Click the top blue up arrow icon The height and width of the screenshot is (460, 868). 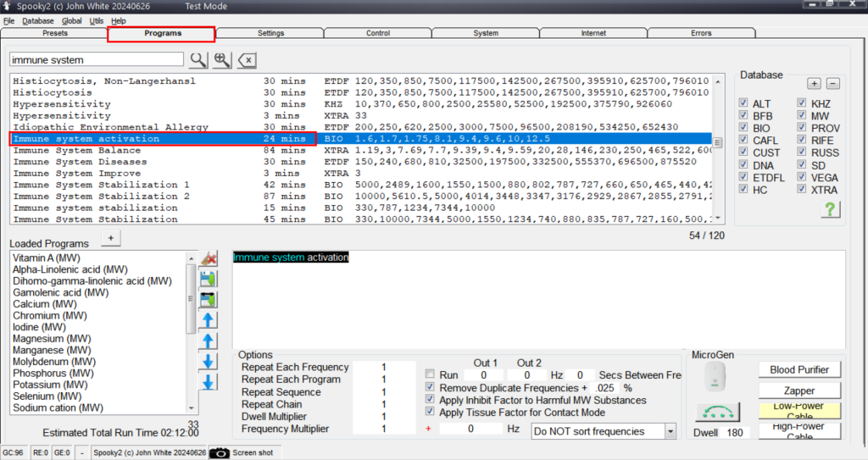[x=208, y=320]
